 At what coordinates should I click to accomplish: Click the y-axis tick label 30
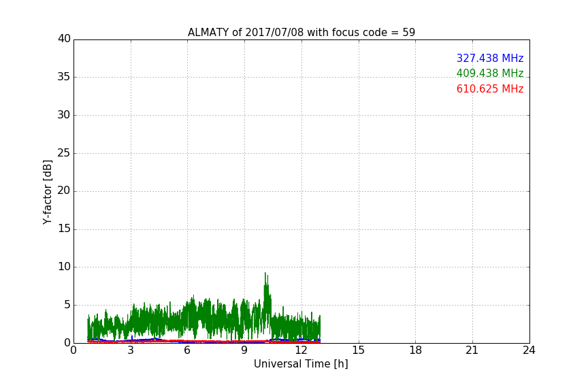click(x=64, y=115)
